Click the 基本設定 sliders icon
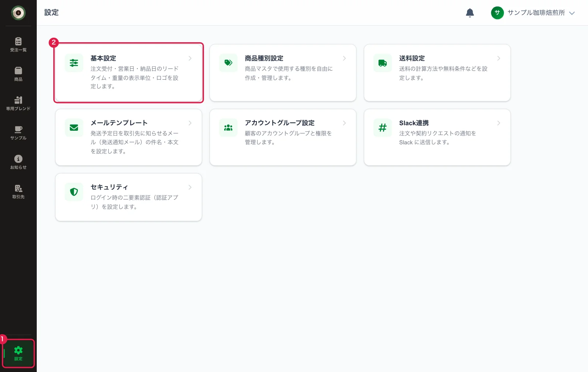The image size is (588, 372). click(x=74, y=63)
